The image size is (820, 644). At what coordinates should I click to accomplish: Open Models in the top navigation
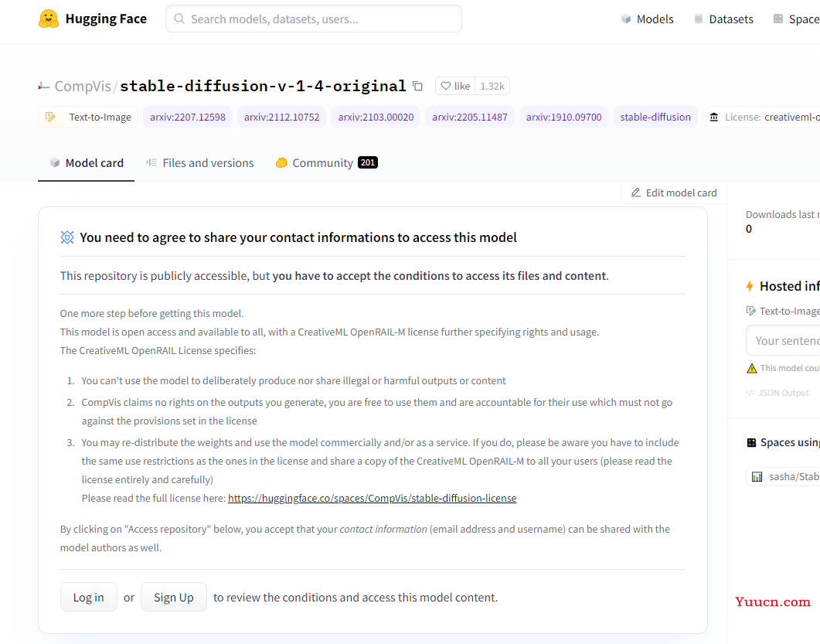tap(648, 19)
